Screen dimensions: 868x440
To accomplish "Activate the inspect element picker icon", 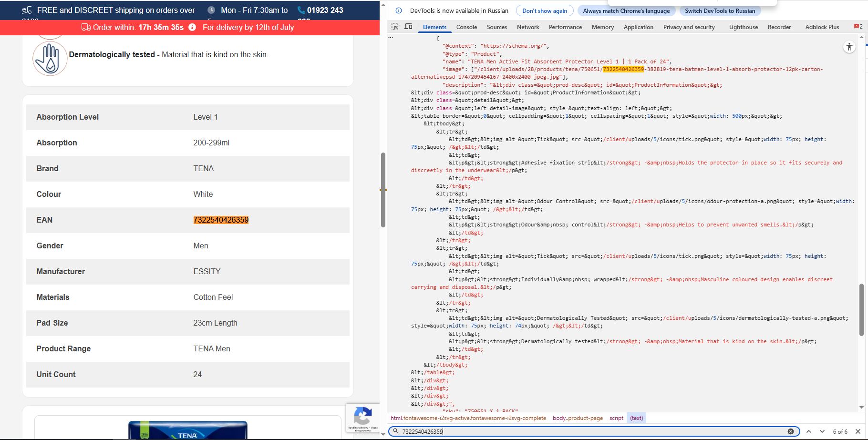I will [x=395, y=27].
